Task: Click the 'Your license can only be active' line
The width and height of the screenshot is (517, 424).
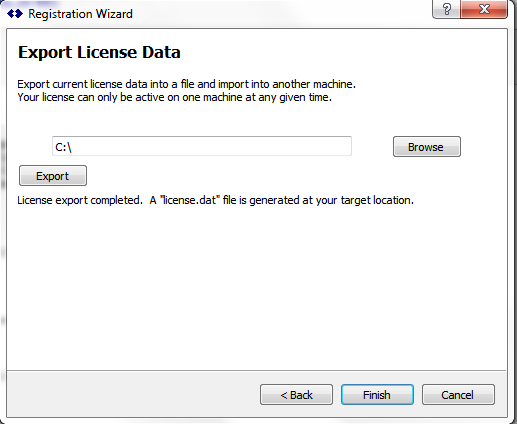Action: tap(175, 97)
